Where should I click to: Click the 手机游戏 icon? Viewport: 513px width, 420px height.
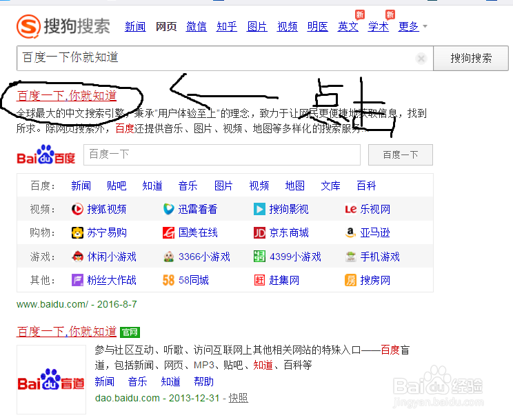click(x=350, y=257)
